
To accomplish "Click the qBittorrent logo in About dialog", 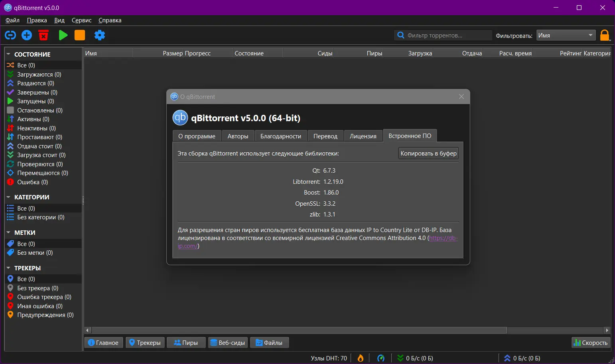I will coord(180,118).
